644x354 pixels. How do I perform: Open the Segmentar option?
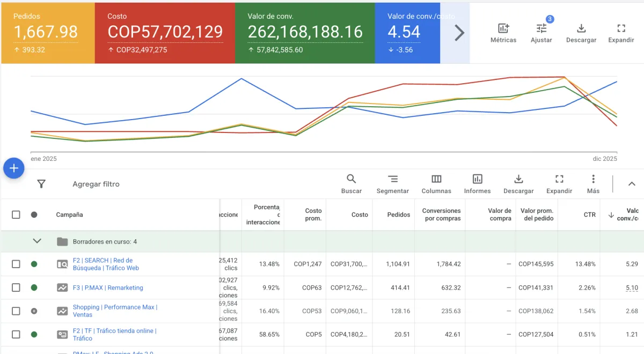point(393,184)
